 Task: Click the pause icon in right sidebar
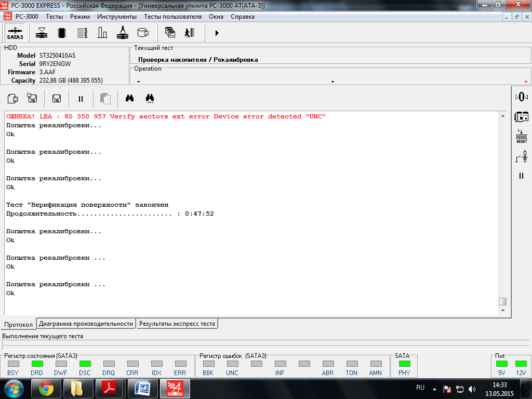pyautogui.click(x=522, y=176)
